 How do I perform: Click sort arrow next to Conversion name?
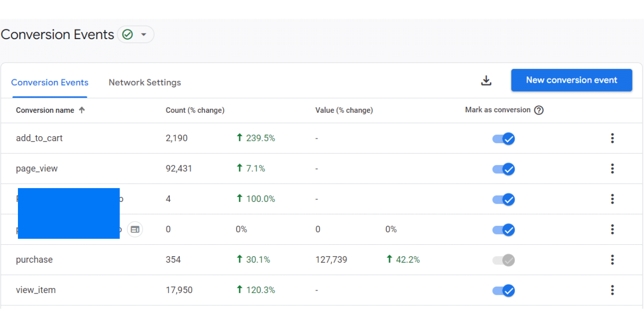[x=82, y=110]
